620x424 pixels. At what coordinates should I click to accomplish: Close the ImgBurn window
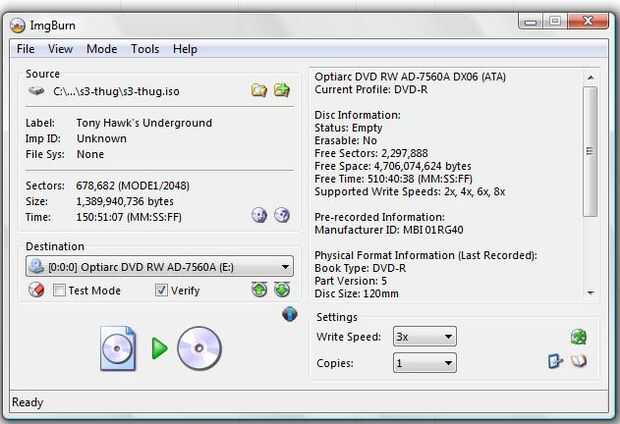pos(588,21)
